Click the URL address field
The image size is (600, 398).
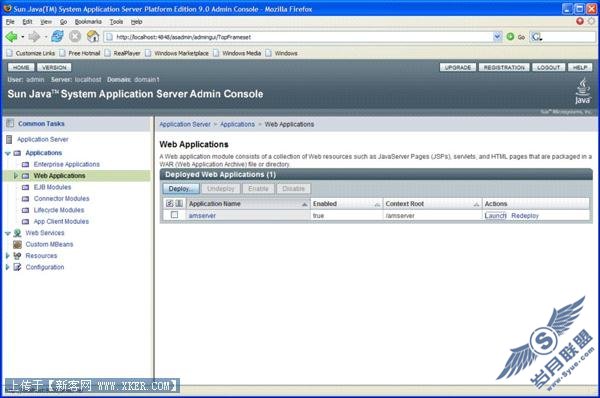pos(298,37)
